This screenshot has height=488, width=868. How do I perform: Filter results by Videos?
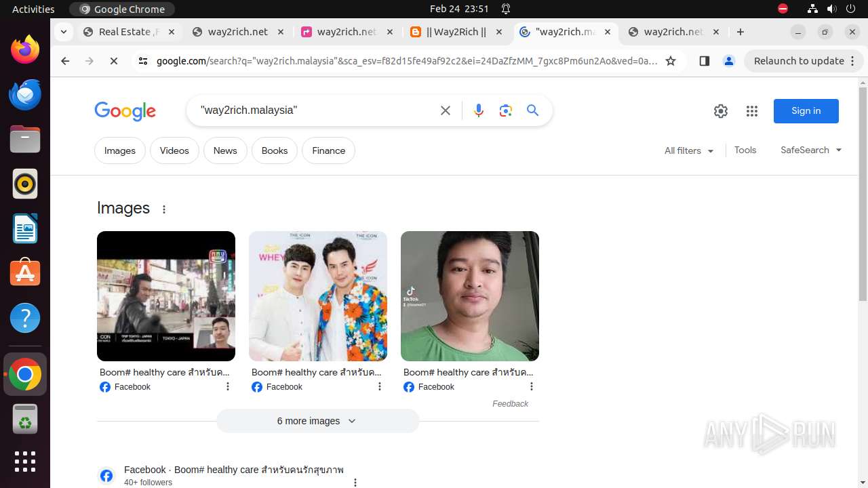click(x=174, y=150)
